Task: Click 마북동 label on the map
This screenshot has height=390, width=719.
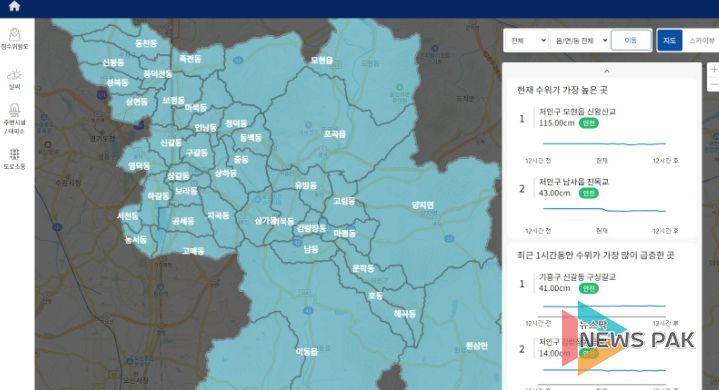Action: point(195,108)
